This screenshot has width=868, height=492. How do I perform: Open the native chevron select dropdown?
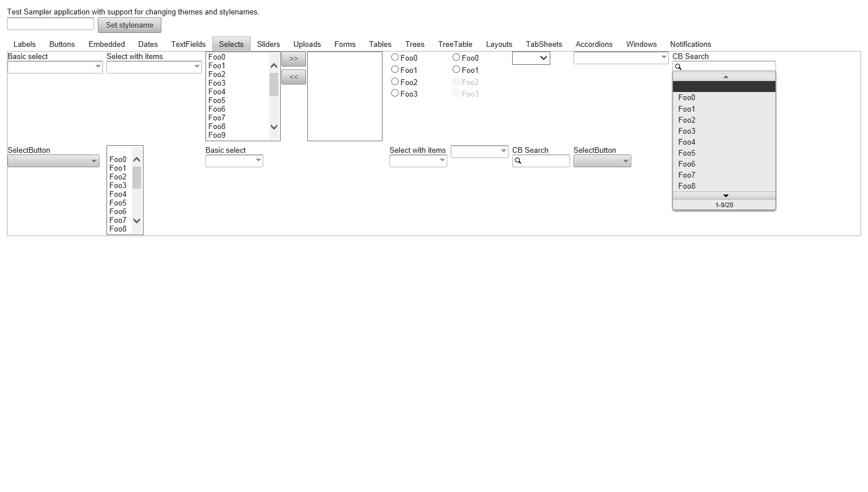click(x=531, y=58)
